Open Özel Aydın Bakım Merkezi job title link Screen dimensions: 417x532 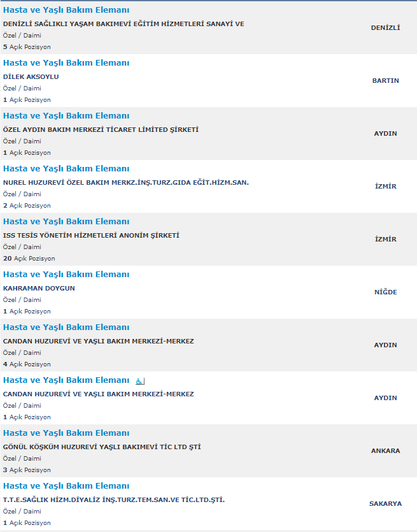pyautogui.click(x=66, y=116)
